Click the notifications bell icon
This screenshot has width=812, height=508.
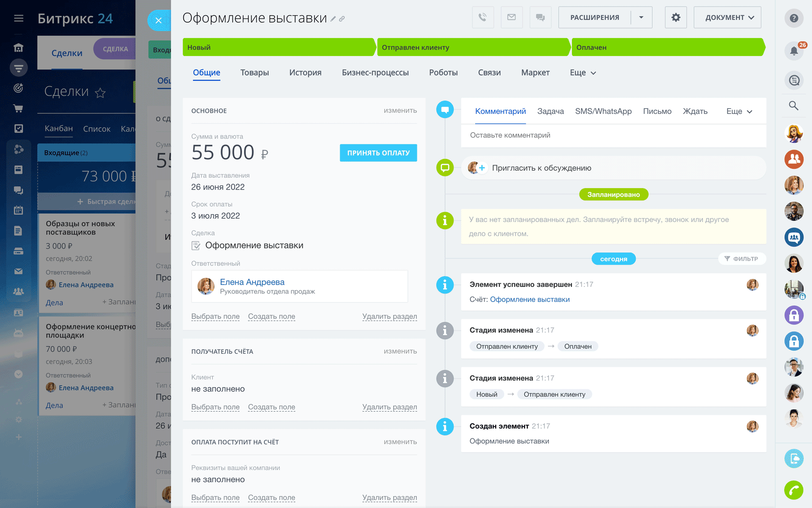794,51
